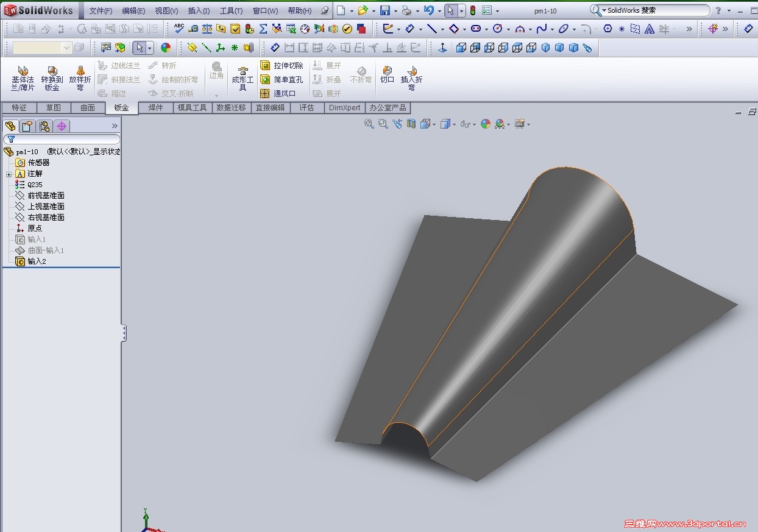Select the 通风口 vent tool
Viewport: 758px width, 532px height.
[x=278, y=93]
